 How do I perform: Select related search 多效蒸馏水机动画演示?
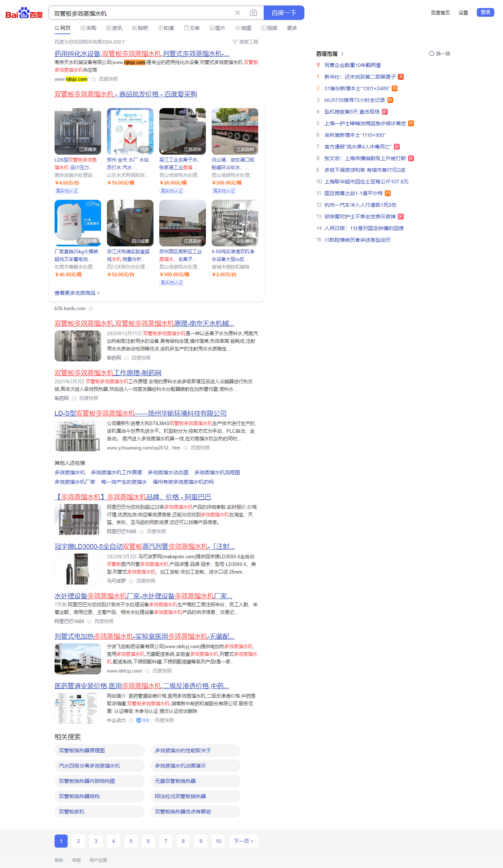[196, 766]
